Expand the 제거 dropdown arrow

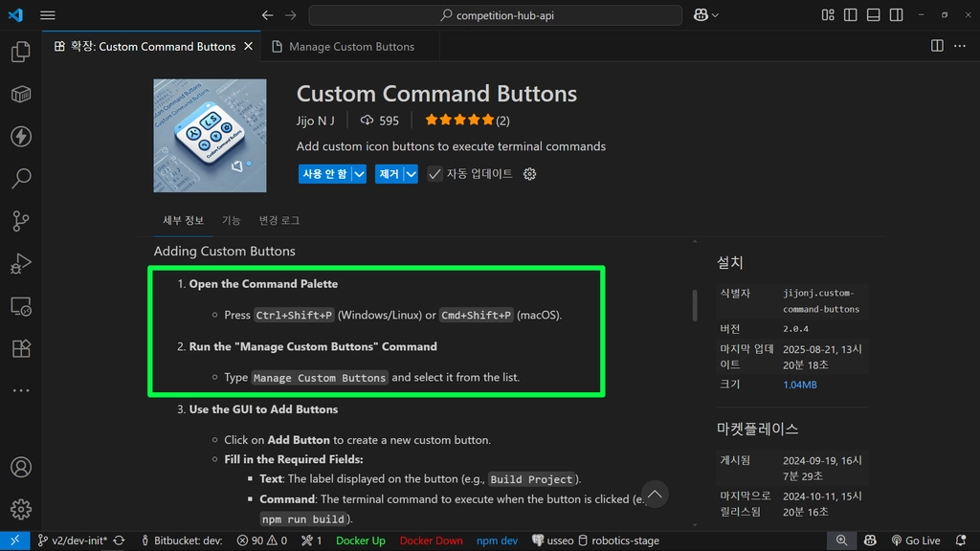pyautogui.click(x=411, y=174)
